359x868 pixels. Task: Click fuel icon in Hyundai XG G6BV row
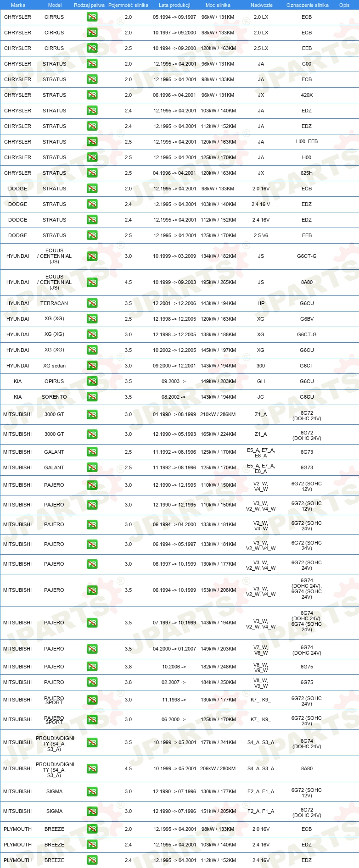[x=92, y=319]
